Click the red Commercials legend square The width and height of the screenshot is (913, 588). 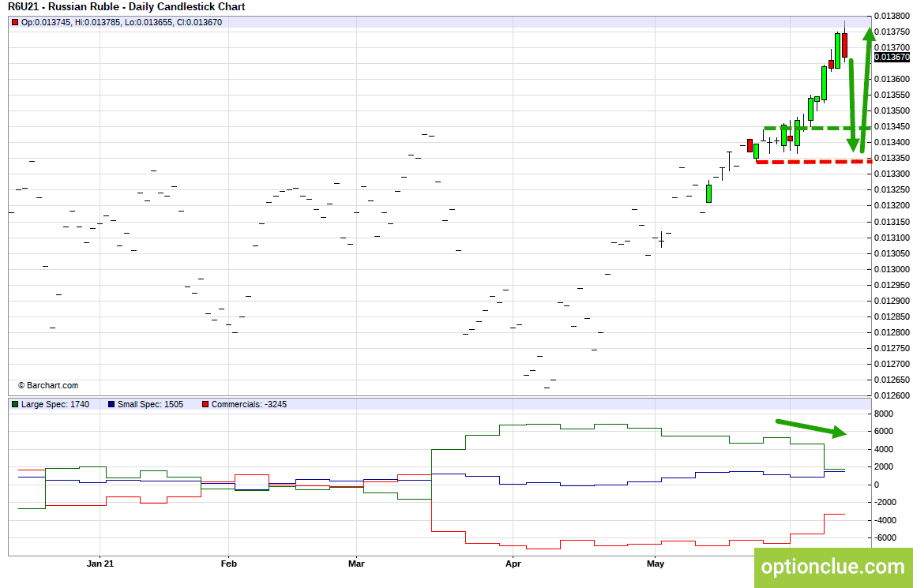click(x=205, y=404)
